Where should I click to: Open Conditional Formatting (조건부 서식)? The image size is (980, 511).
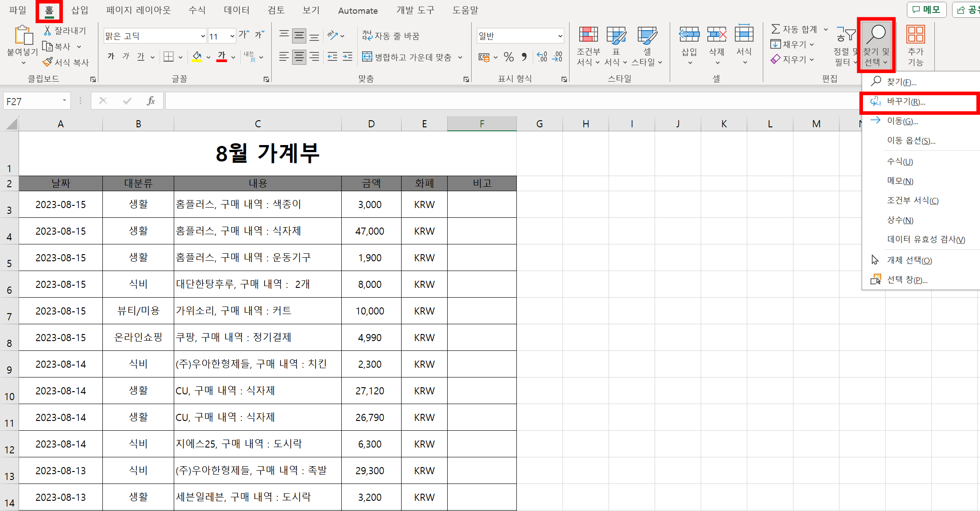[x=588, y=45]
